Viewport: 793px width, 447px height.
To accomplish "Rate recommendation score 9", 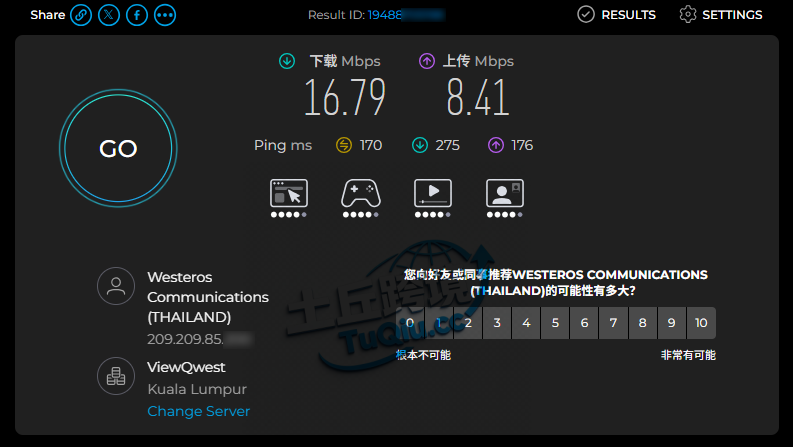I will tap(672, 323).
